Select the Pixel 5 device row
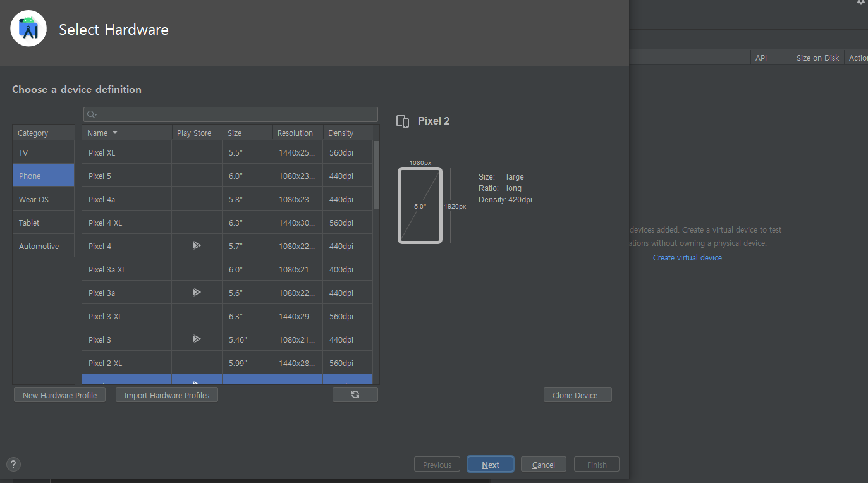 (228, 176)
